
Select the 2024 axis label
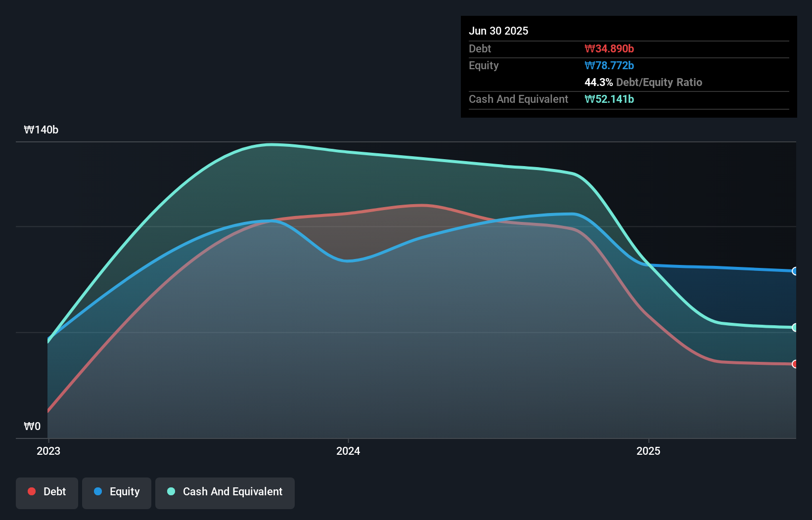pyautogui.click(x=348, y=451)
